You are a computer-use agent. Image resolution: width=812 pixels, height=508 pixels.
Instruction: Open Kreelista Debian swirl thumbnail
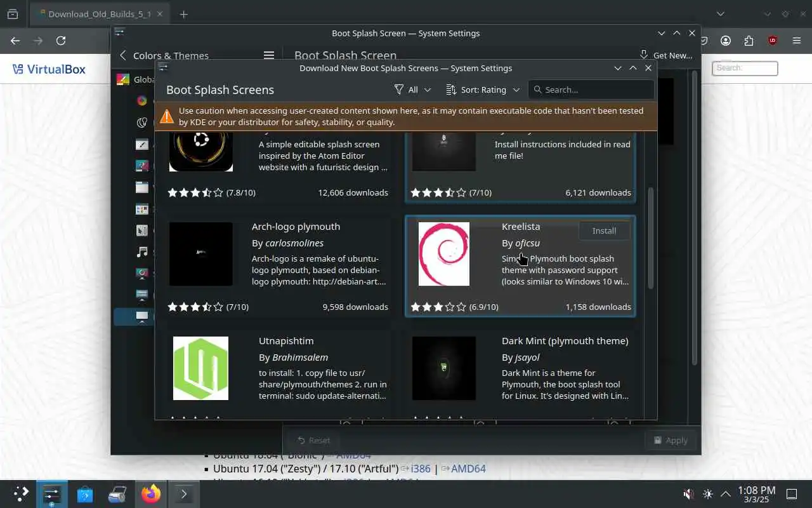coord(444,254)
